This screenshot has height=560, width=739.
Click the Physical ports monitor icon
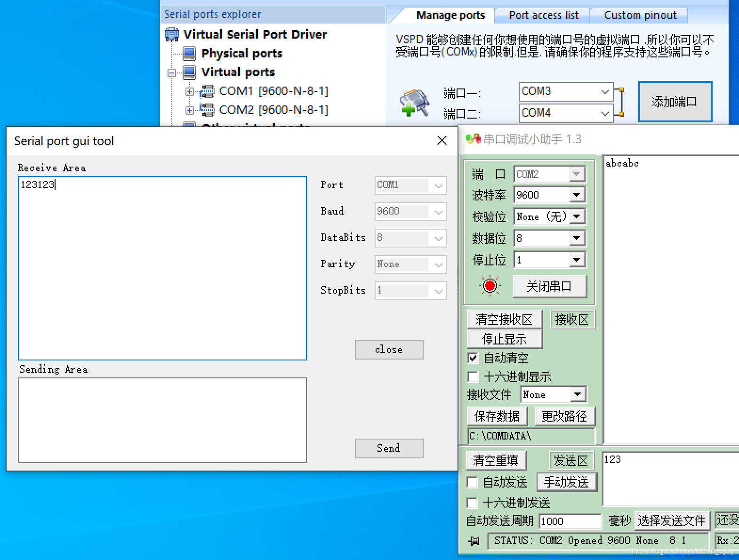point(189,53)
